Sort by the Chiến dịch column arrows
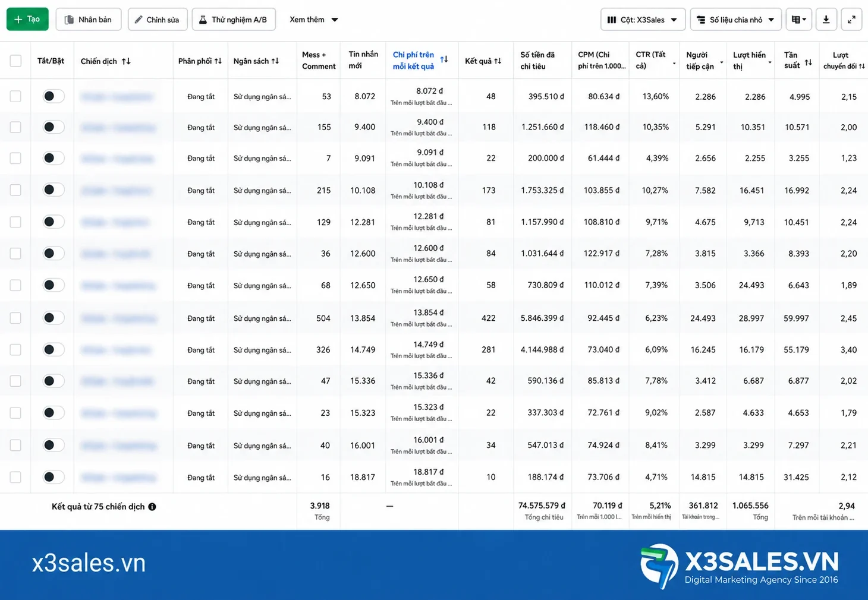Screen dimensions: 868x600 pyautogui.click(x=126, y=61)
